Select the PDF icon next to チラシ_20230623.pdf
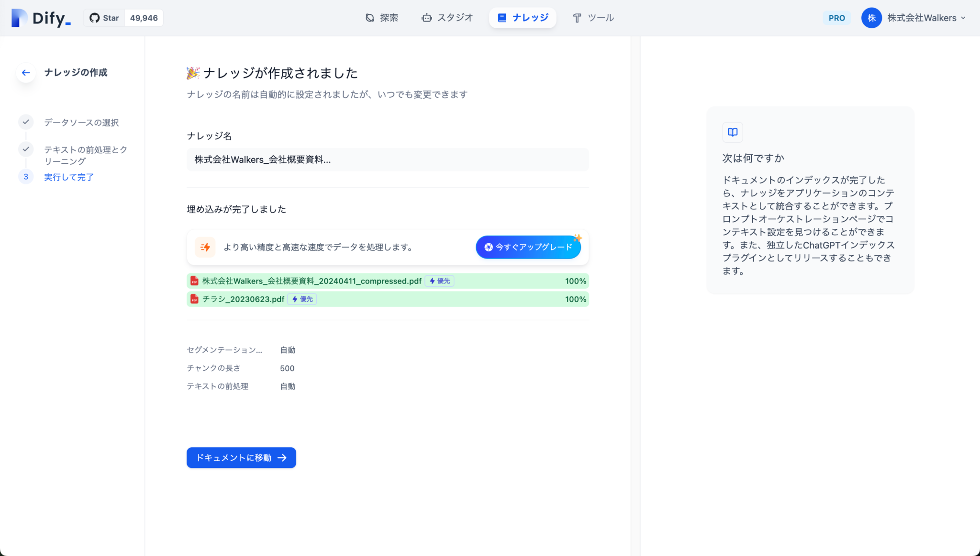Image resolution: width=980 pixels, height=556 pixels. 194,299
